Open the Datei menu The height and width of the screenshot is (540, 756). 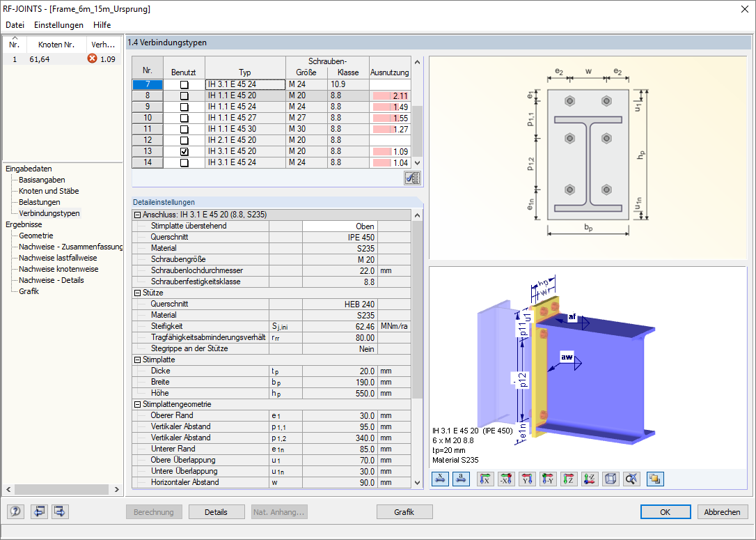(15, 24)
